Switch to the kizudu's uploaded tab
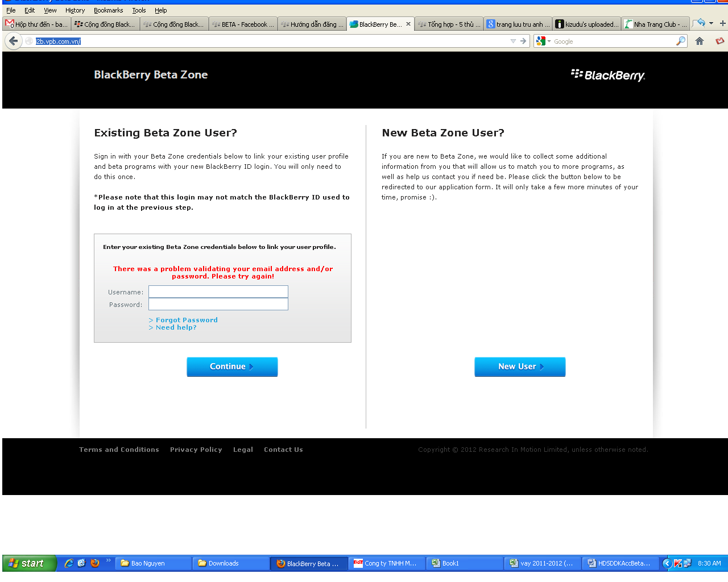The height and width of the screenshot is (582, 728). coord(587,24)
